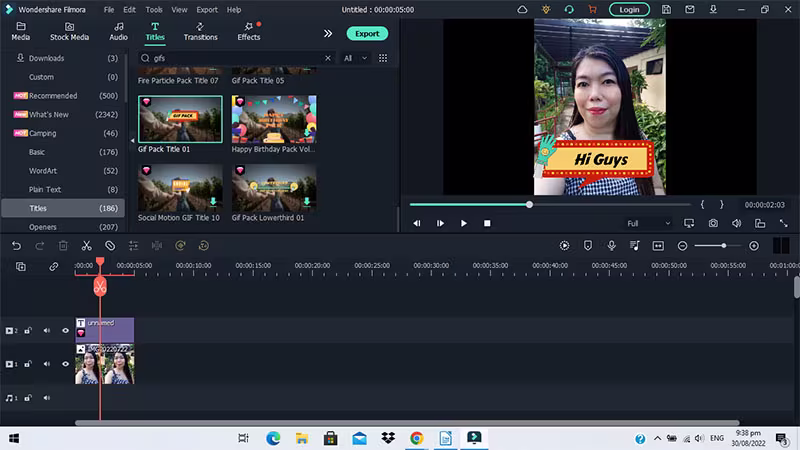Expand more tabs with double chevron
The image size is (800, 450).
point(327,33)
